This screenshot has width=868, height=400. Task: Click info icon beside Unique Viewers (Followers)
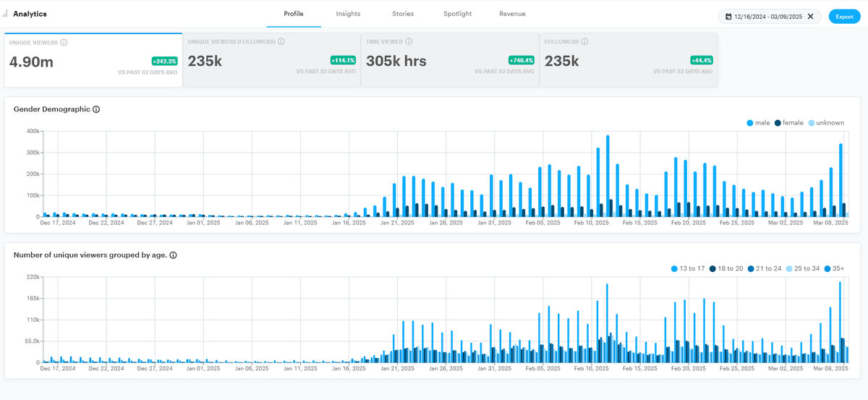(x=281, y=42)
